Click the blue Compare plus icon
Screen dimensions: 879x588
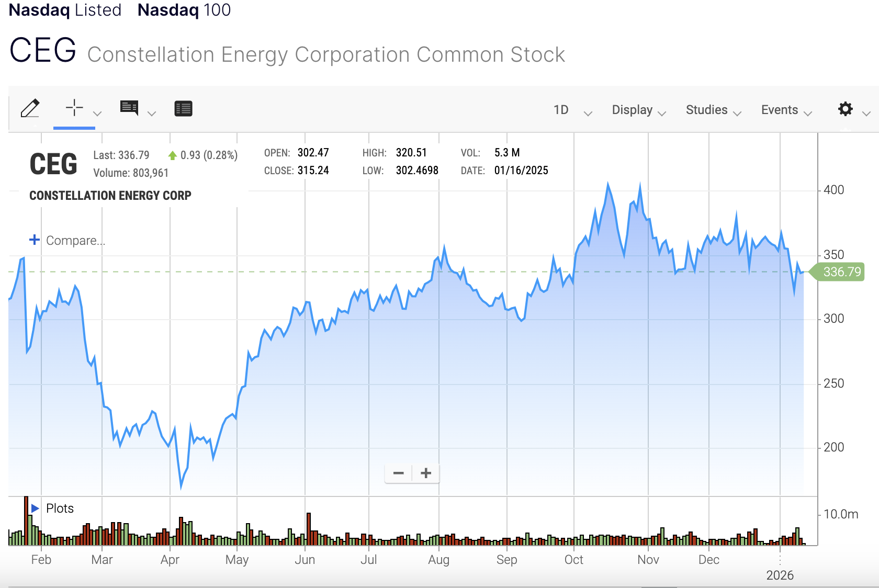(35, 240)
